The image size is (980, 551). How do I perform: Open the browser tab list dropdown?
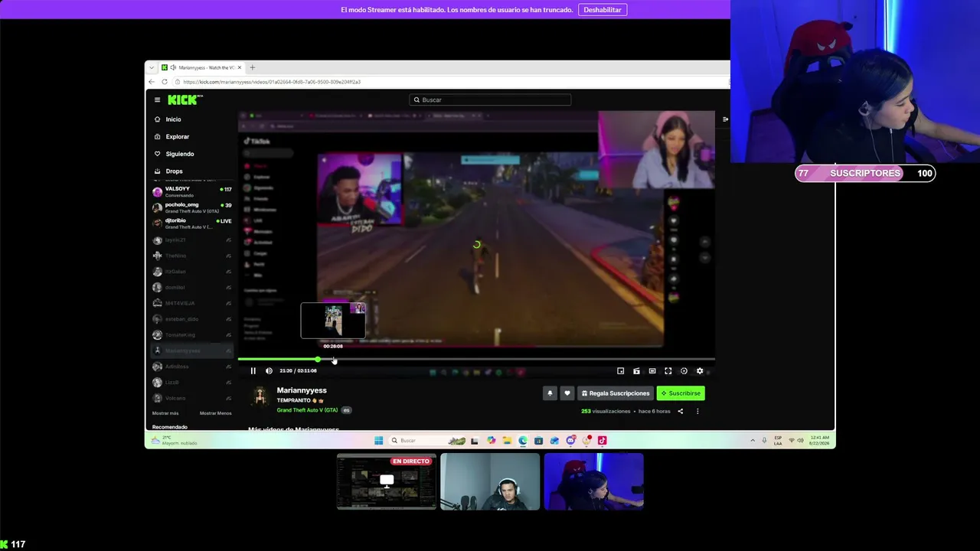click(152, 67)
